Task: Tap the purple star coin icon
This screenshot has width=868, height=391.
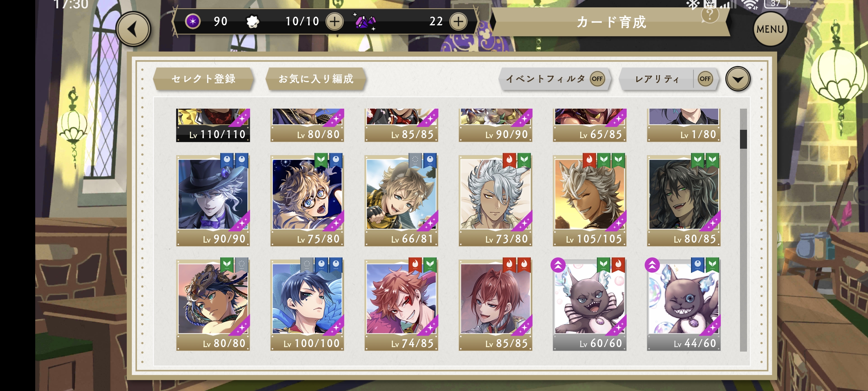Action: [193, 21]
